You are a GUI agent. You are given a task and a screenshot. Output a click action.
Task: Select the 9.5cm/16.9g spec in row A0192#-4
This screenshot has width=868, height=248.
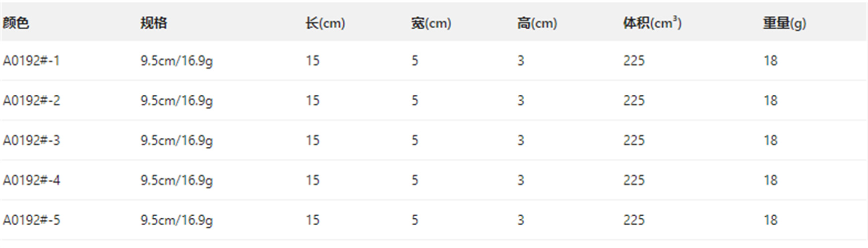tap(177, 180)
